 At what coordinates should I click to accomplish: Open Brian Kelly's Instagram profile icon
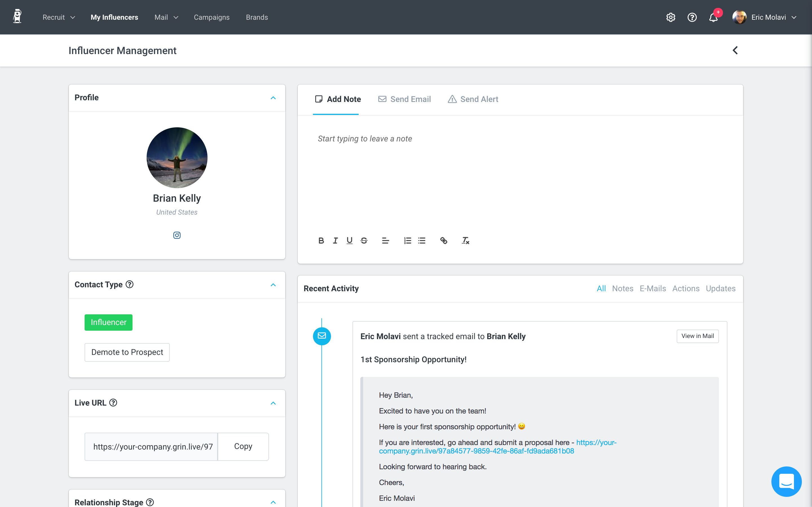tap(177, 235)
